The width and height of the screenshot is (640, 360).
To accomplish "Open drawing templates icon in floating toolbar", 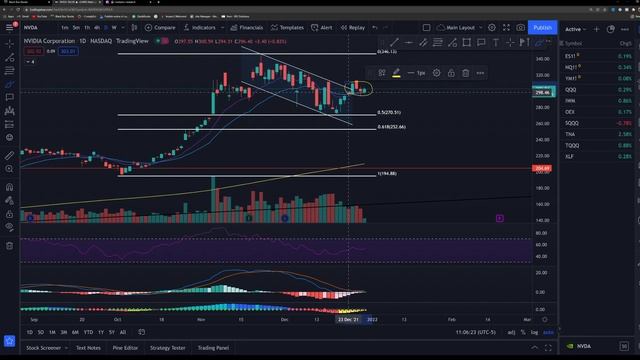I will [382, 73].
